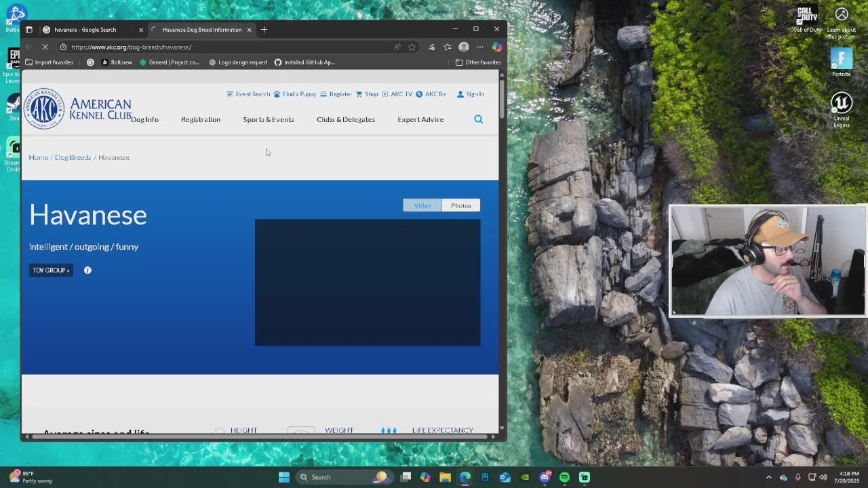Expand the Clubs & Delegates menu
Screen dimensions: 868x488
point(346,119)
